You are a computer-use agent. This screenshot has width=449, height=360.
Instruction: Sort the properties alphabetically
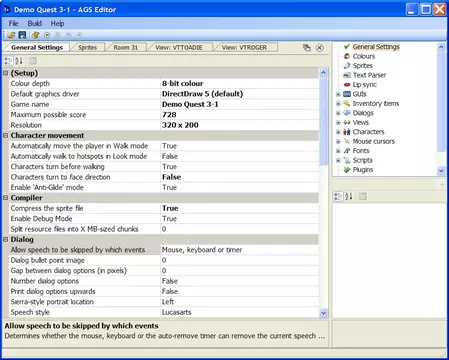click(19, 61)
